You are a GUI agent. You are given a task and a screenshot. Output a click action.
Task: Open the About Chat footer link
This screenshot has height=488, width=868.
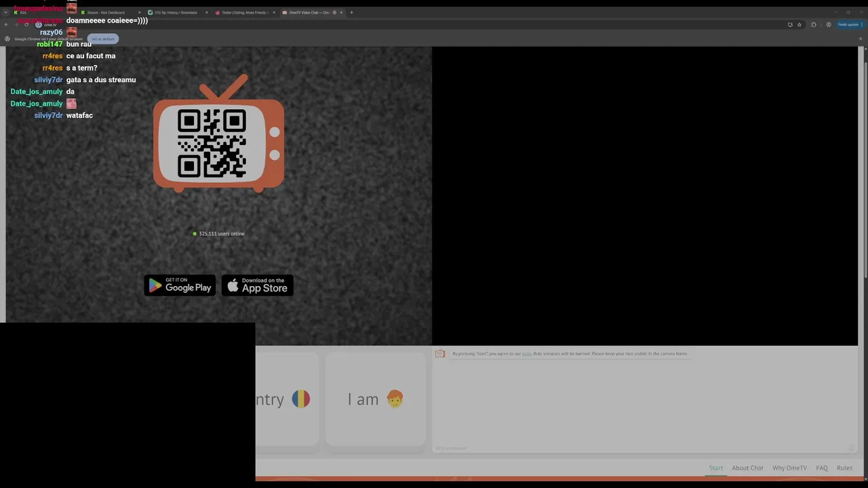tap(747, 468)
